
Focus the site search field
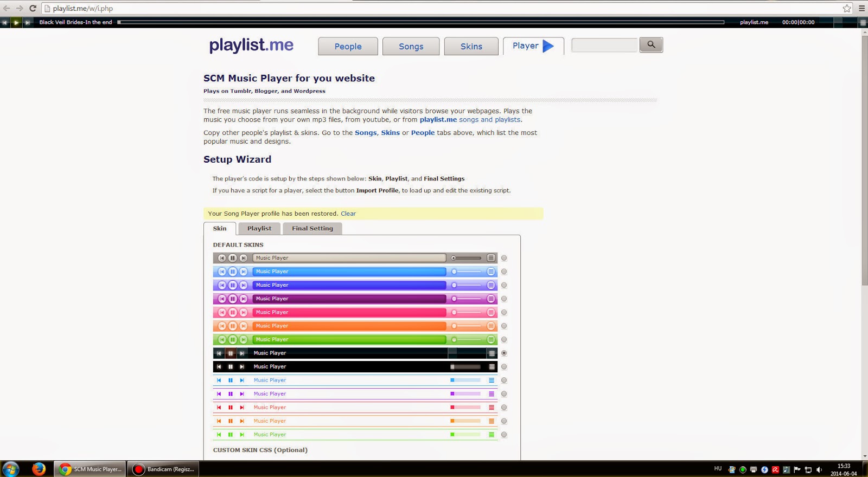(x=604, y=45)
